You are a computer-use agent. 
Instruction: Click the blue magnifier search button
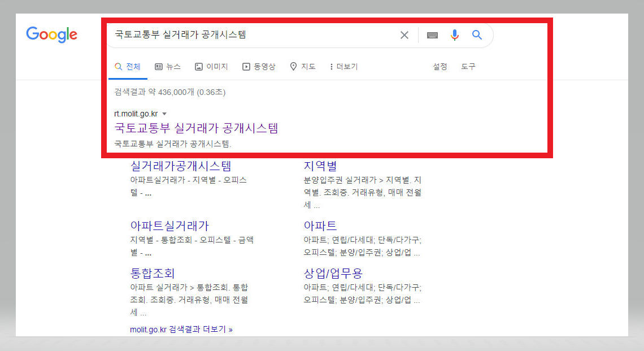[x=477, y=35]
